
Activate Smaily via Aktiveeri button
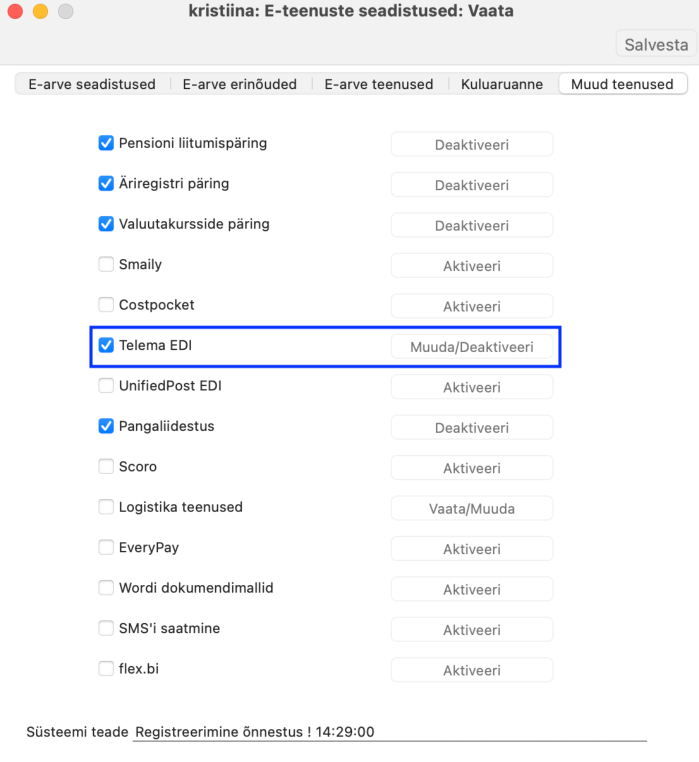pyautogui.click(x=472, y=266)
